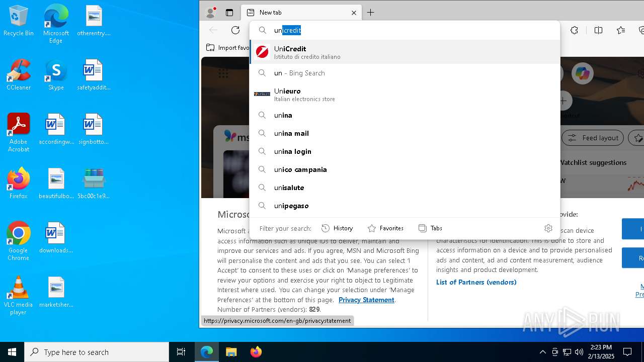This screenshot has width=644, height=362.
Task: Open Adobe Acrobat desktop shortcut
Action: tap(19, 133)
